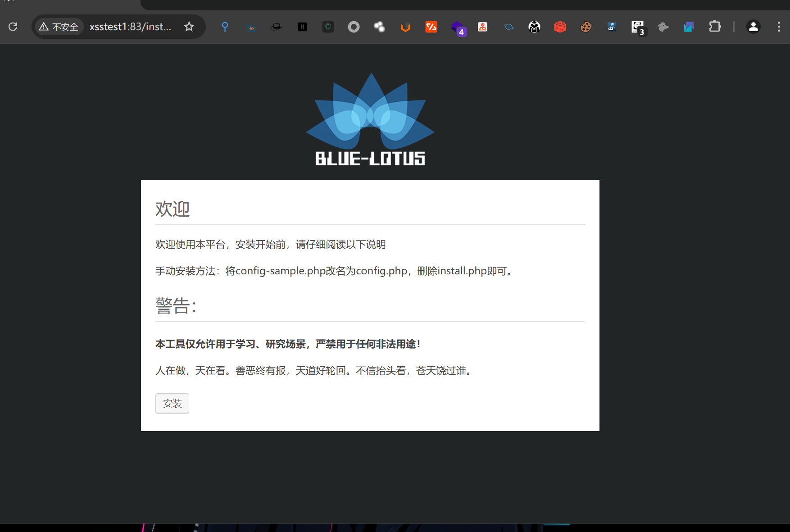Open the blue eye extension icon

coord(251,27)
